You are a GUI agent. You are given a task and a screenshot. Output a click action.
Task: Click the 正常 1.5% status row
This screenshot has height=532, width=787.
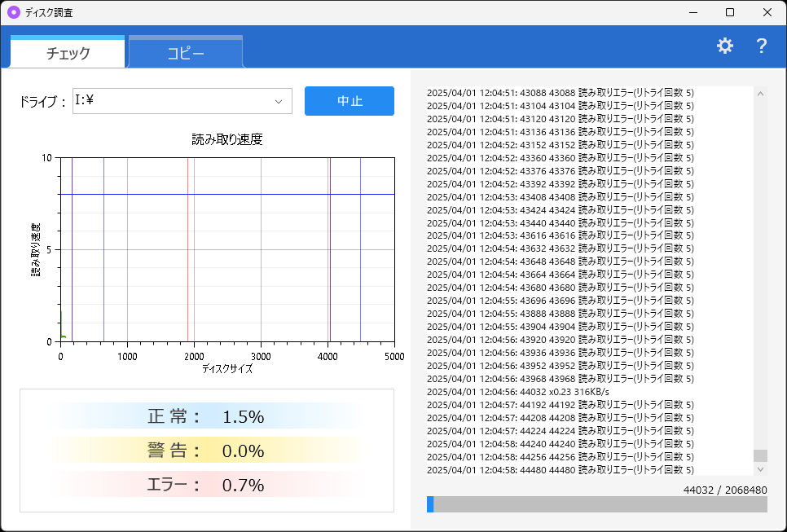[208, 415]
